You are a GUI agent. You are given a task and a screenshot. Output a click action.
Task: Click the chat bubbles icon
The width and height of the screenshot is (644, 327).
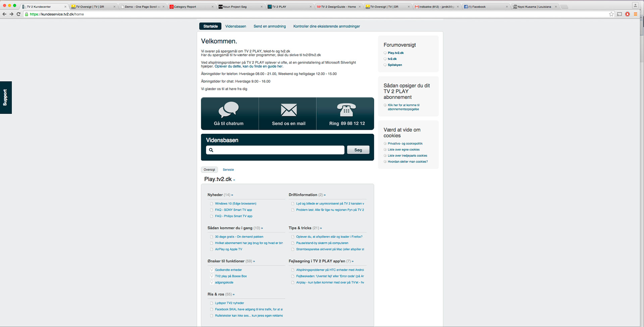click(x=228, y=110)
